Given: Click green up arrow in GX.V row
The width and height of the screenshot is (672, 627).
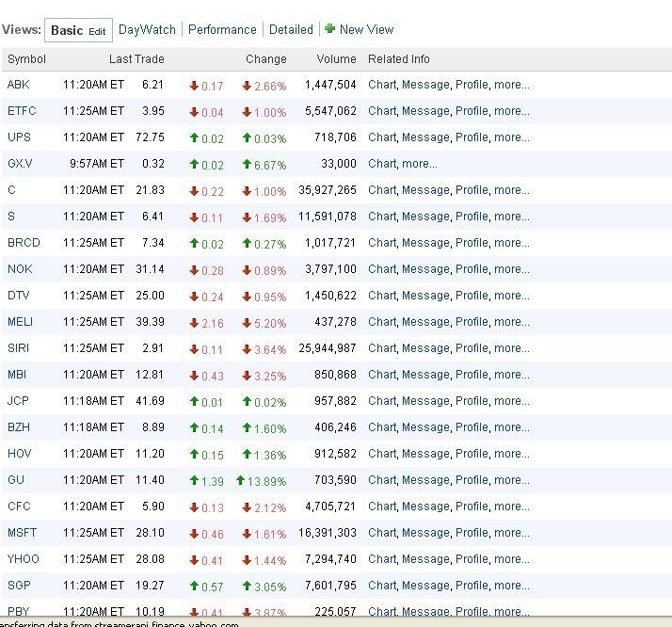Looking at the screenshot, I should pyautogui.click(x=194, y=164).
